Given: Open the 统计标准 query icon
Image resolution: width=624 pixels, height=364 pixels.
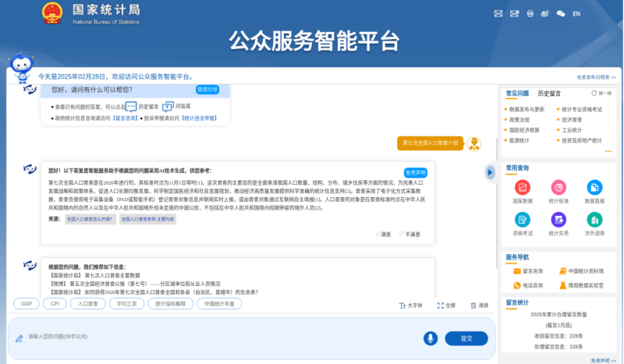Looking at the screenshot, I should 558,188.
